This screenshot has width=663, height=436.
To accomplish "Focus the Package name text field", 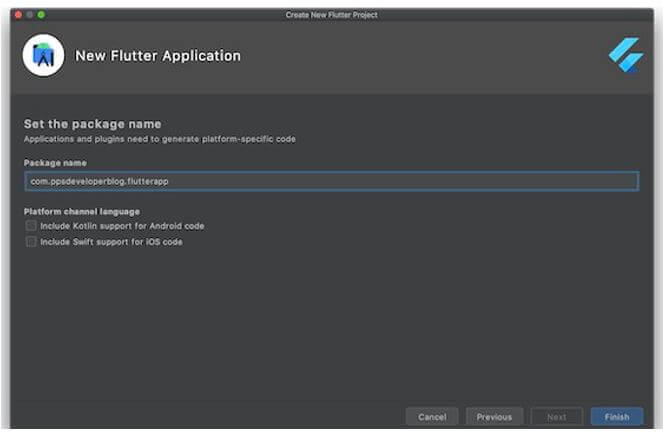I will coord(331,181).
